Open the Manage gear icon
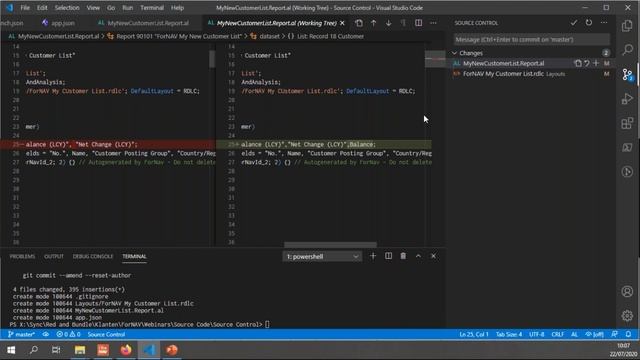This screenshot has height=360, width=640. 627,315
